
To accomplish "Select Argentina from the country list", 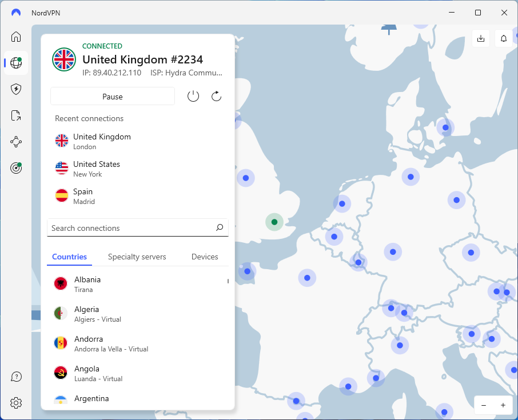I will click(137, 399).
